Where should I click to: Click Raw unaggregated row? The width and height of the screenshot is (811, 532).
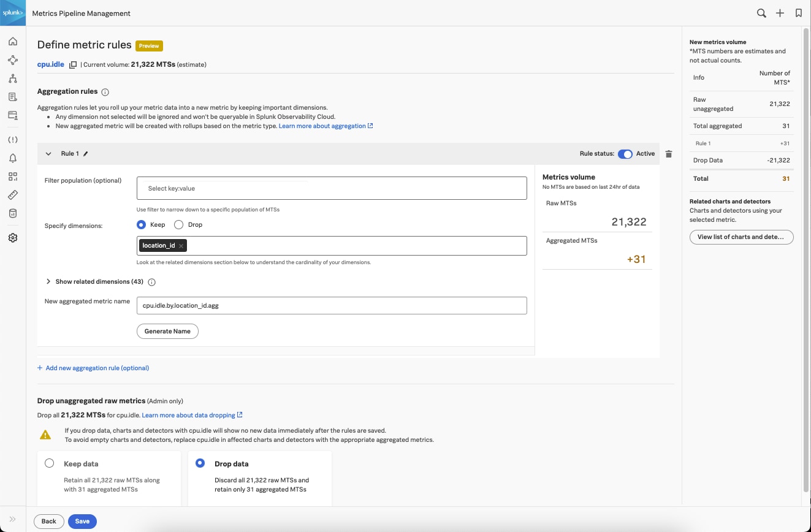(x=742, y=104)
